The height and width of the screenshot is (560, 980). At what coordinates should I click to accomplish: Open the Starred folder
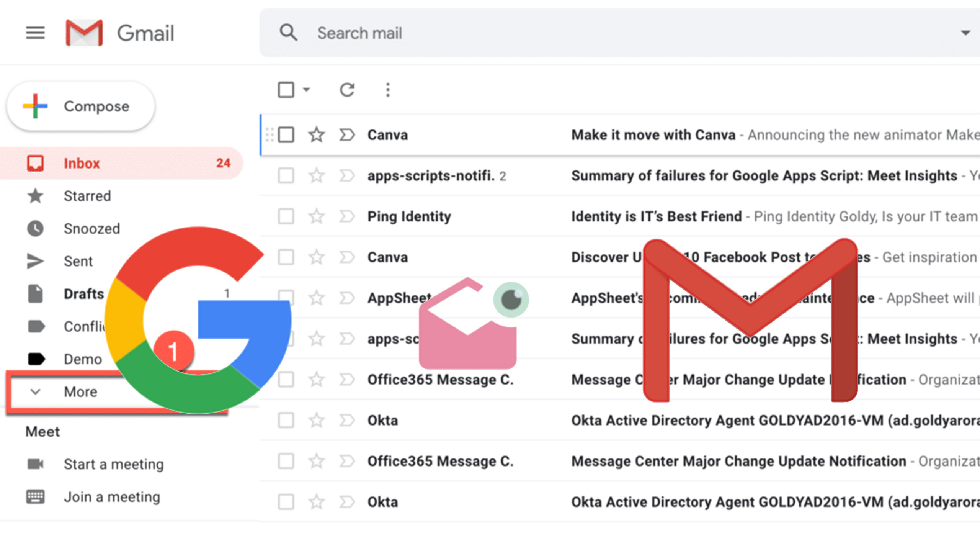87,196
